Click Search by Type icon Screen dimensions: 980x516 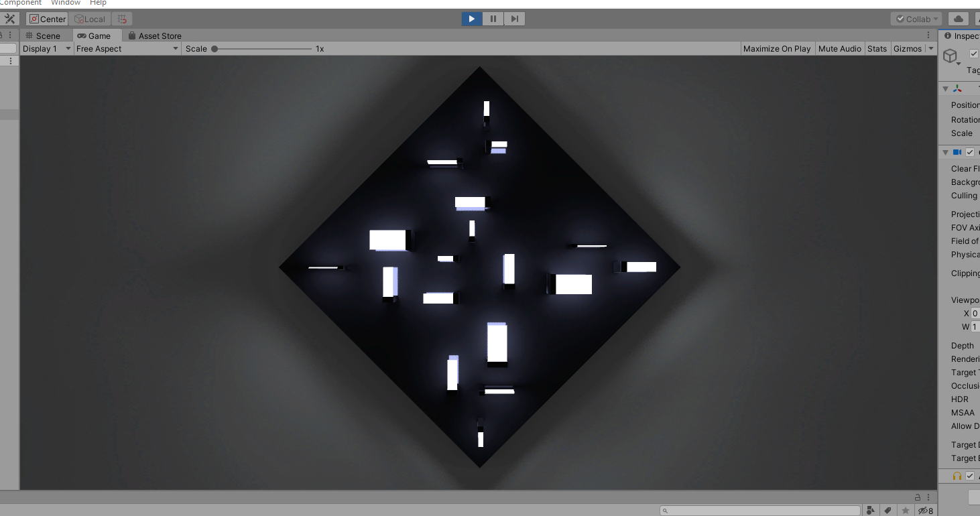871,511
